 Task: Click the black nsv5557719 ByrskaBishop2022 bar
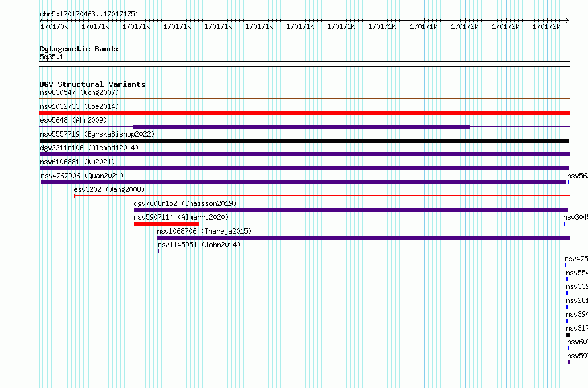[x=304, y=141]
